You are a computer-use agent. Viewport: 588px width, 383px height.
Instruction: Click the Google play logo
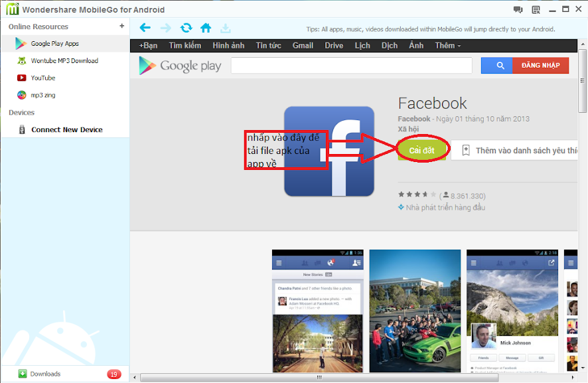coord(180,66)
